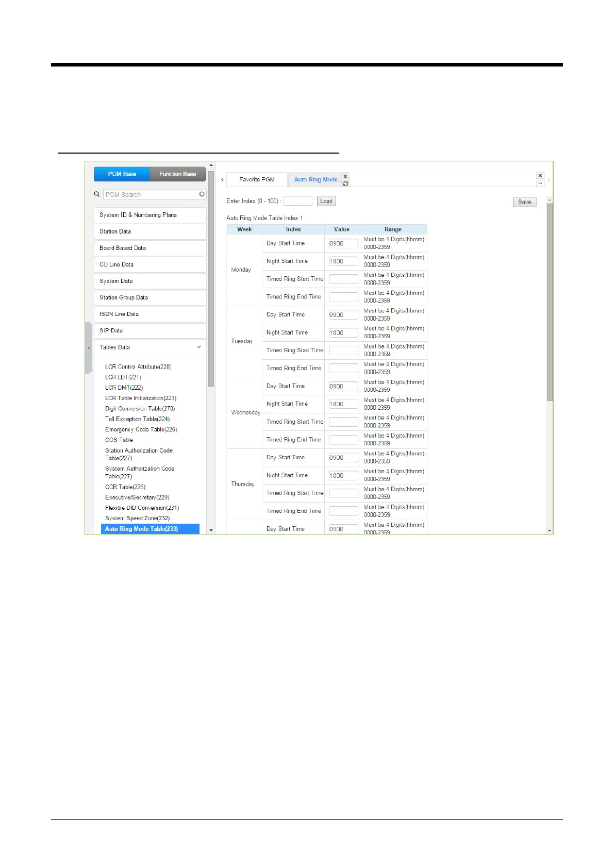Open LCR DMT(222)
Image resolution: width=614 pixels, height=868 pixels.
124,388
